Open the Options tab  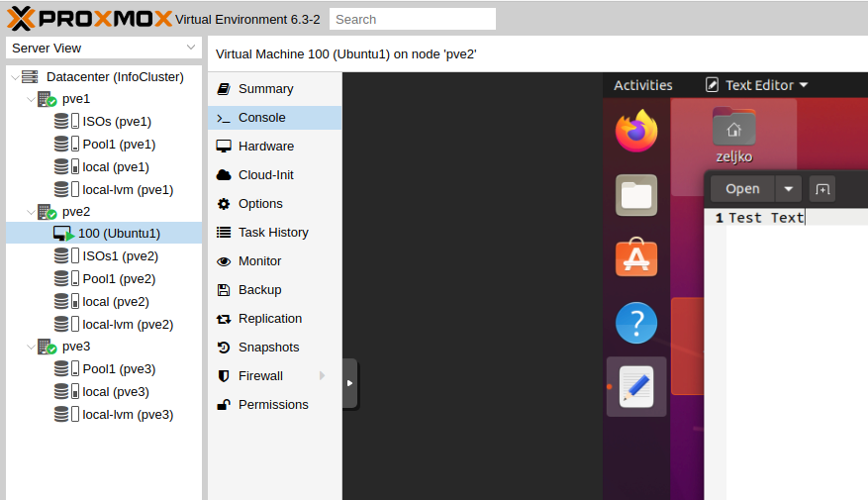(274, 204)
